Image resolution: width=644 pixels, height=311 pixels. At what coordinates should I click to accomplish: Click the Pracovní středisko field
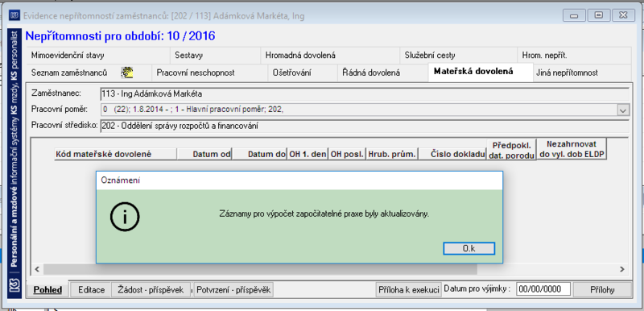(365, 126)
